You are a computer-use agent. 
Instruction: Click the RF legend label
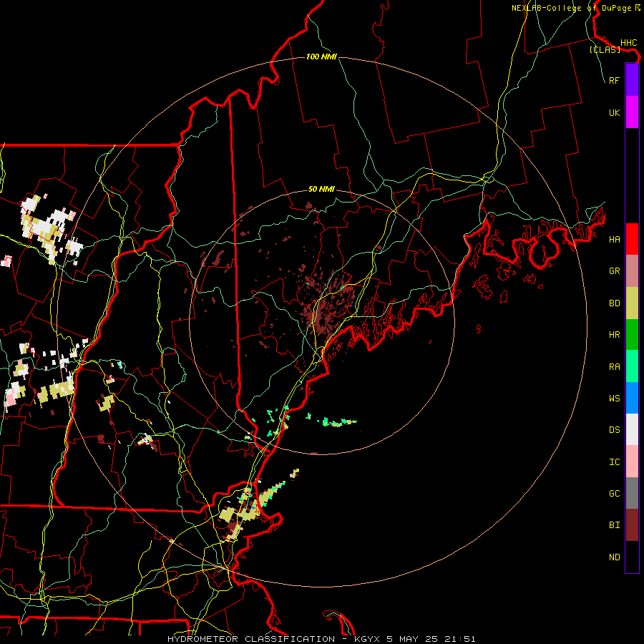click(614, 80)
